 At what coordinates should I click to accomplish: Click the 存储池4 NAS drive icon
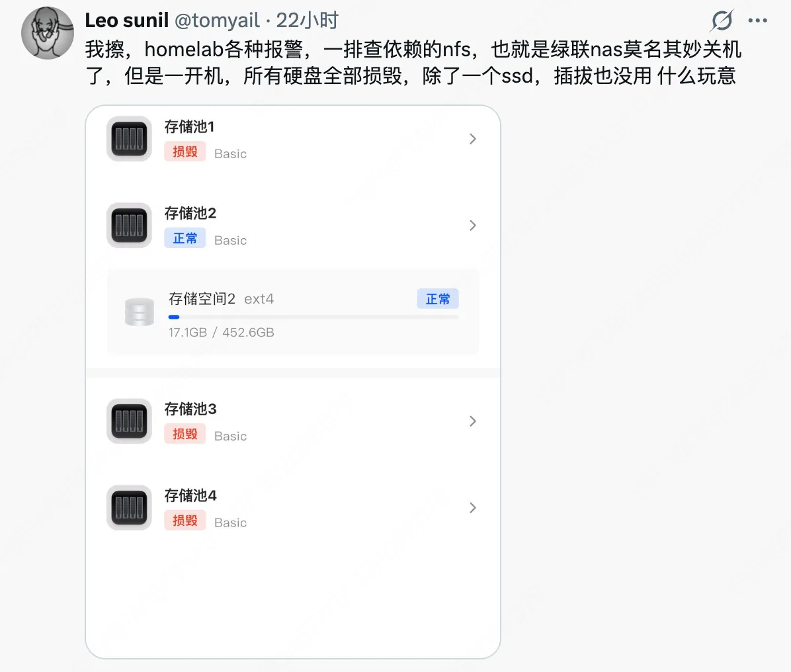(x=129, y=507)
